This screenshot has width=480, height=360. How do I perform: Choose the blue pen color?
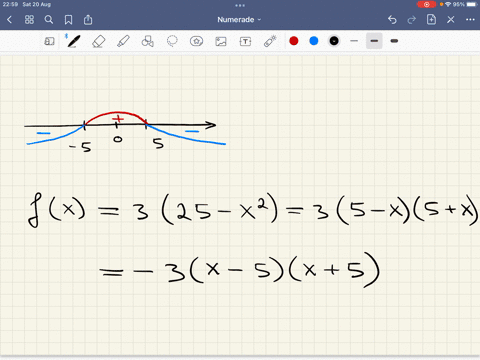314,41
